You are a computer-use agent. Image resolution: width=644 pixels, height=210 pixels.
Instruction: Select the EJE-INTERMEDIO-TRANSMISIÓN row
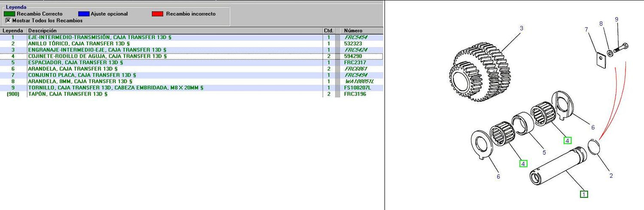pos(100,37)
